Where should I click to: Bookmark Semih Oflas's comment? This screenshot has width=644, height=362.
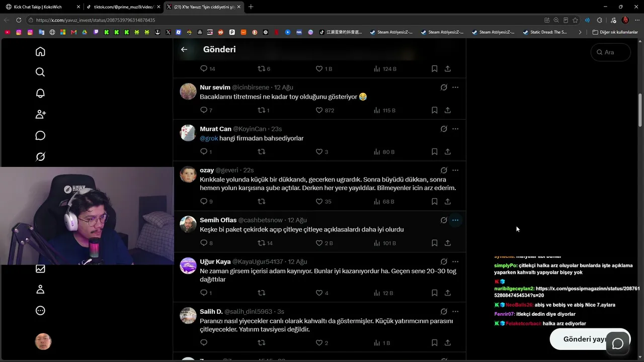(434, 243)
